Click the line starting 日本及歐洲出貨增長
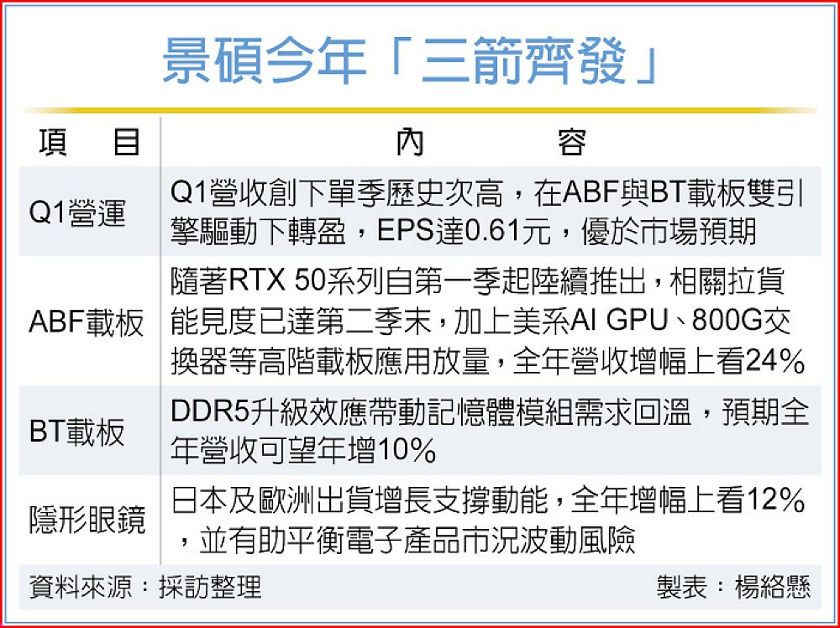 pyautogui.click(x=489, y=500)
